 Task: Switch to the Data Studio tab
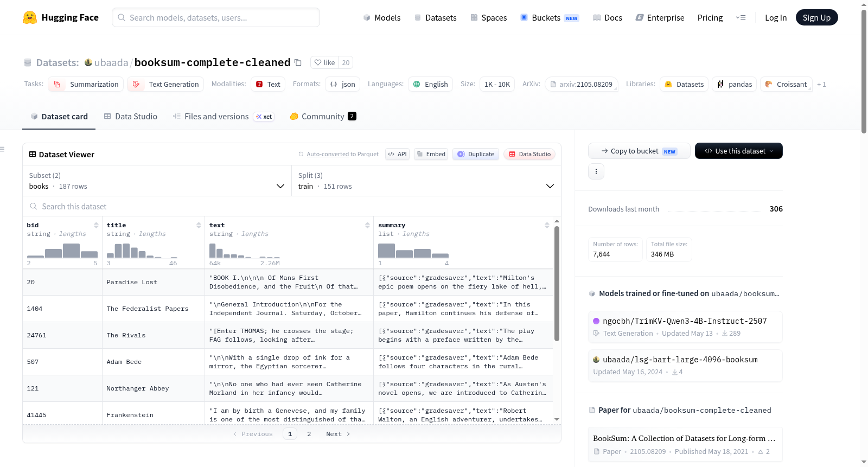coord(131,116)
